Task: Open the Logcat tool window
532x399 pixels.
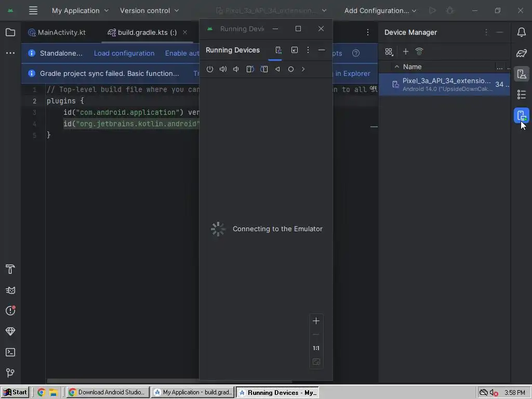Action: coord(10,290)
